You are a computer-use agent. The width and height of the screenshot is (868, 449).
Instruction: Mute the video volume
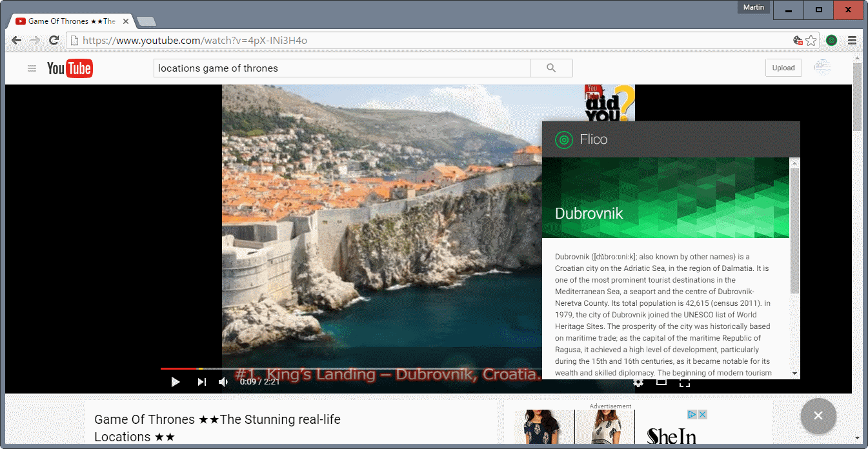223,382
